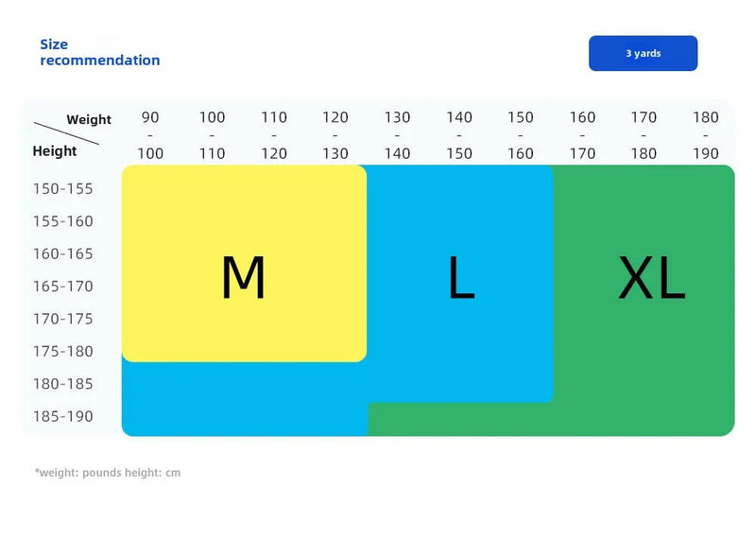Click the Weight column header label

89,119
